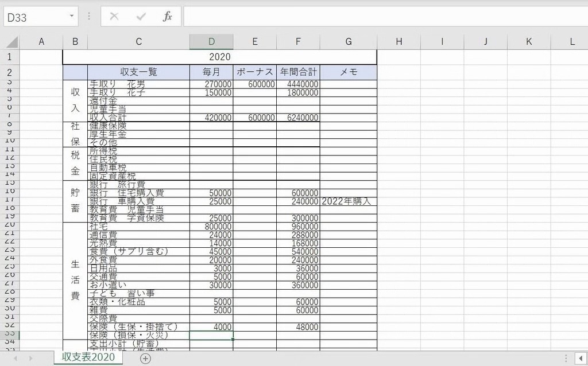The width and height of the screenshot is (588, 366).
Task: Click the メモ column heading cell
Action: click(x=348, y=72)
